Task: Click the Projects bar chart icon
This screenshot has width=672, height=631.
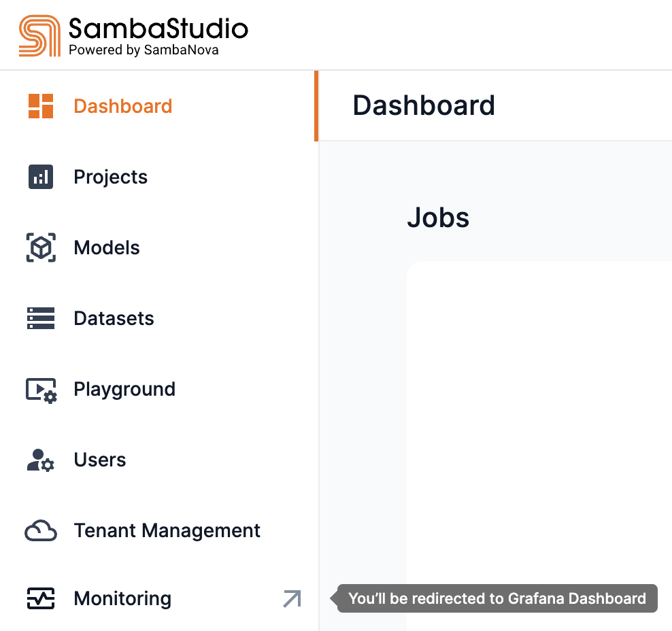Action: click(41, 177)
